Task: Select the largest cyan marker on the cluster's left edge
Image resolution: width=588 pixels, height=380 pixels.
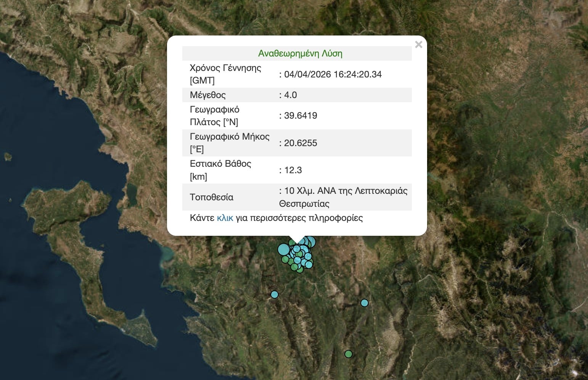Action: pos(283,250)
